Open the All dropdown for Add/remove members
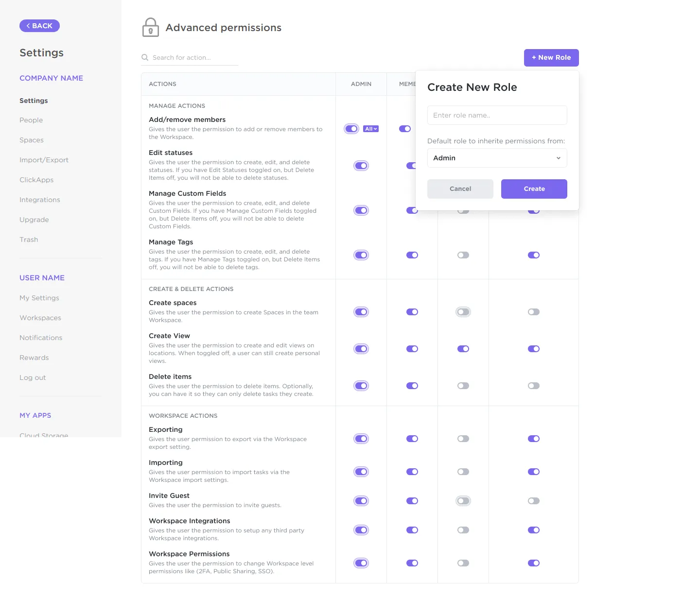This screenshot has width=700, height=615. (371, 129)
